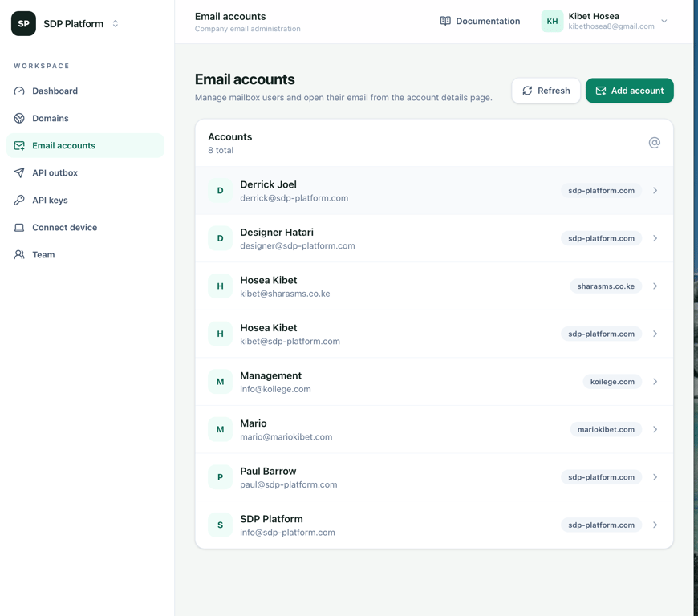The width and height of the screenshot is (698, 616).
Task: Click paul@sdp-platform.com email address
Action: [x=289, y=484]
